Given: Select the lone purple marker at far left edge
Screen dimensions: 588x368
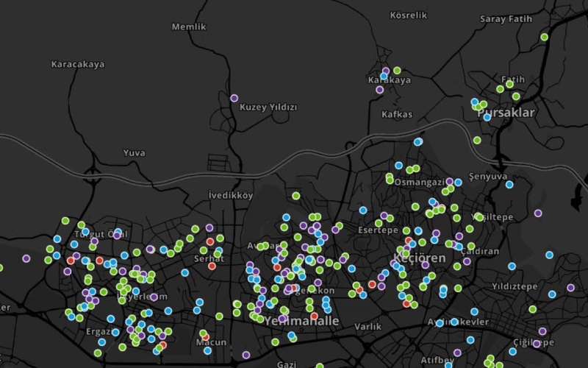Looking at the screenshot, I should (26, 258).
